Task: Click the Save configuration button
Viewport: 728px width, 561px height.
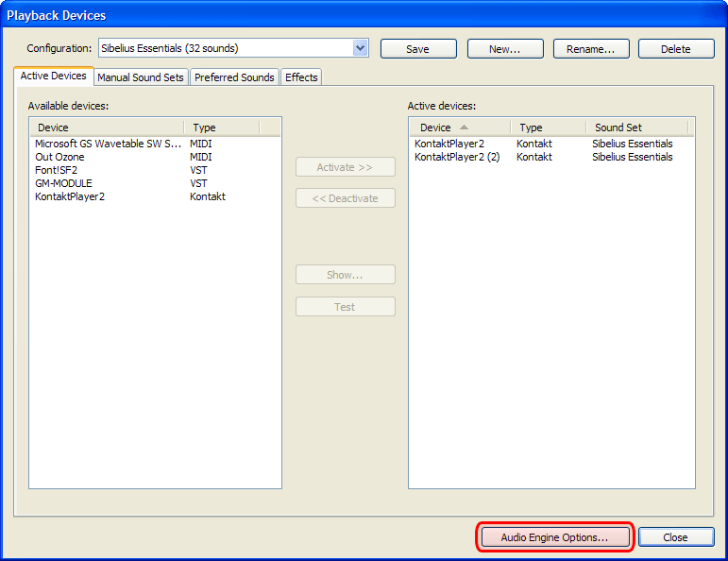Action: 418,49
